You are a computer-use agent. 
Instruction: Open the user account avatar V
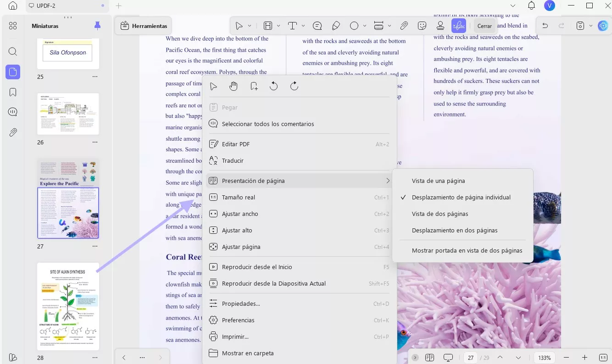point(549,6)
